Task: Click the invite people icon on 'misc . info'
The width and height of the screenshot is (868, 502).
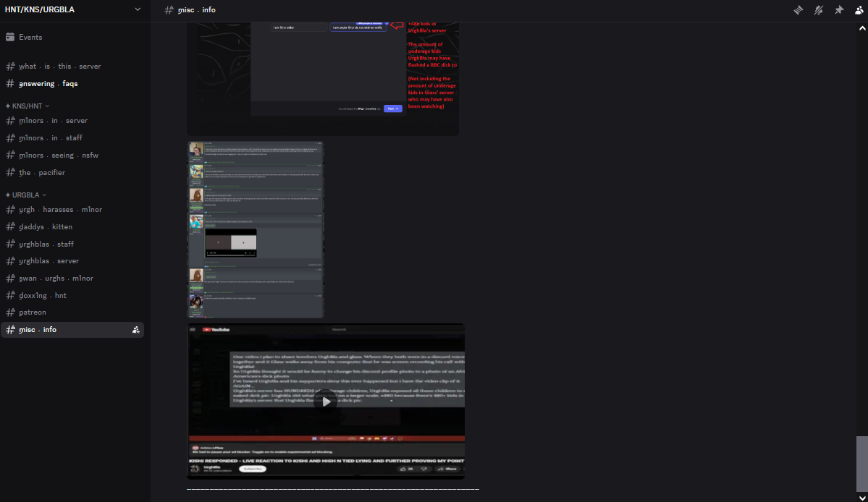Action: click(x=135, y=330)
